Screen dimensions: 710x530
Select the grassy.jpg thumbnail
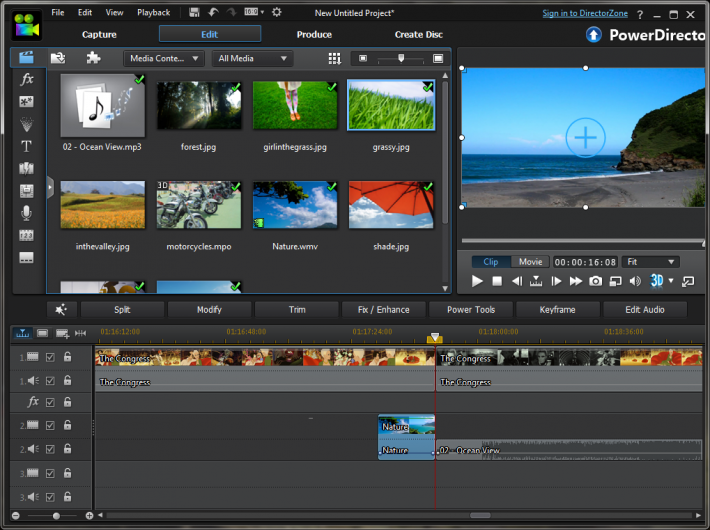391,105
